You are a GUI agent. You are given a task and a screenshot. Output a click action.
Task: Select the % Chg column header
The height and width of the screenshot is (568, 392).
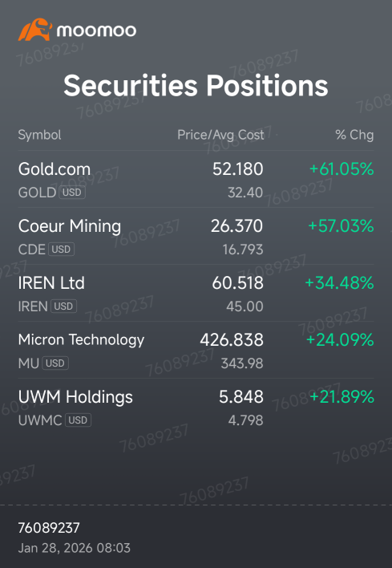coord(354,135)
